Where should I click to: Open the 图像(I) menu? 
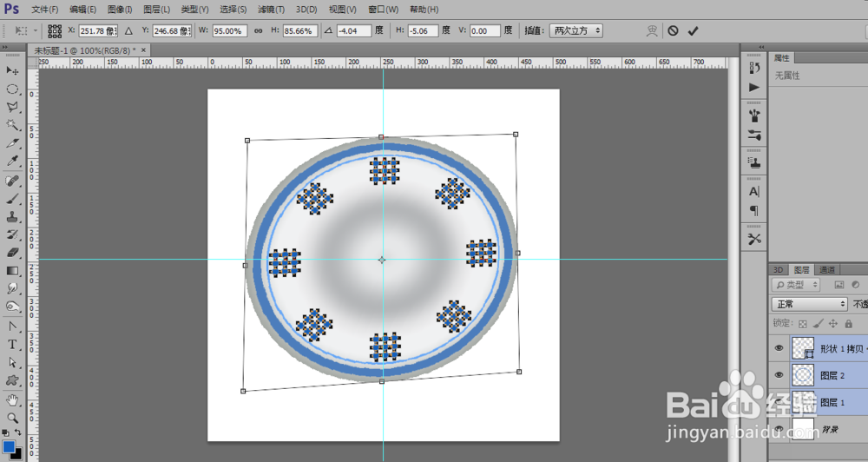[120, 10]
